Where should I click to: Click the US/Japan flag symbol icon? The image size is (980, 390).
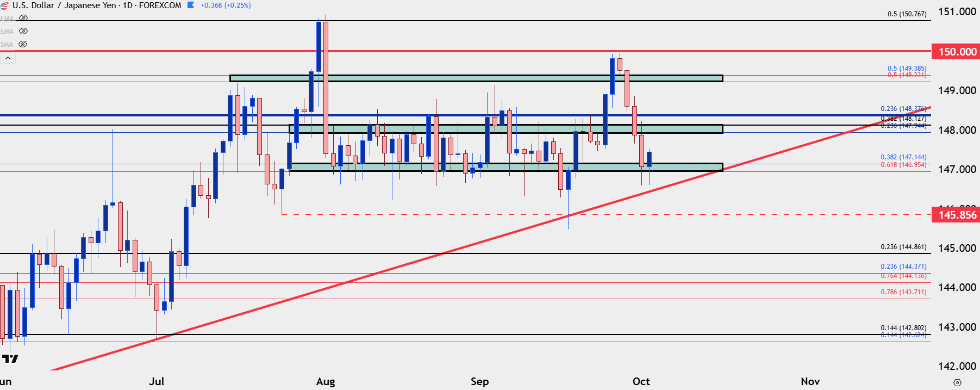coord(4,5)
